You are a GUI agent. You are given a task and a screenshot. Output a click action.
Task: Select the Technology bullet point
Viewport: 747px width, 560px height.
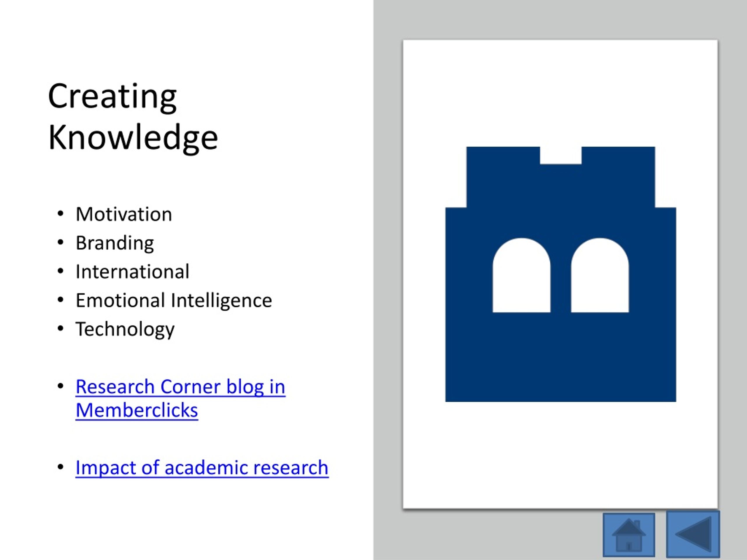[125, 328]
